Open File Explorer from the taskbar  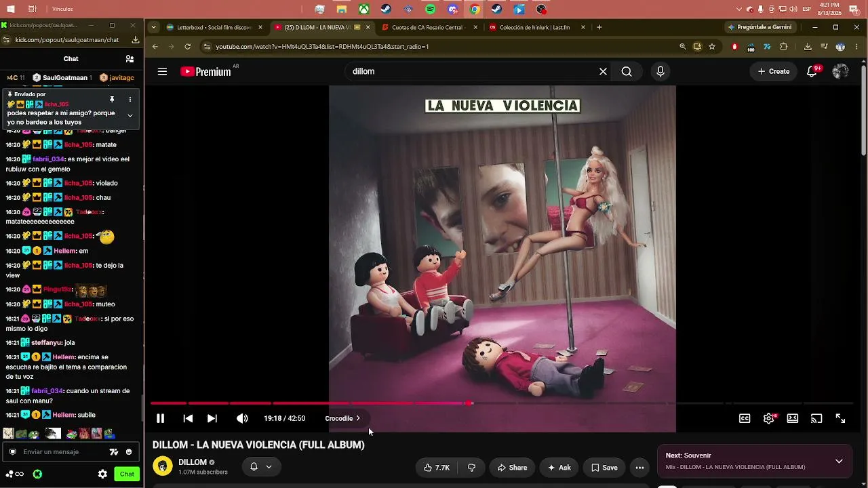(342, 9)
